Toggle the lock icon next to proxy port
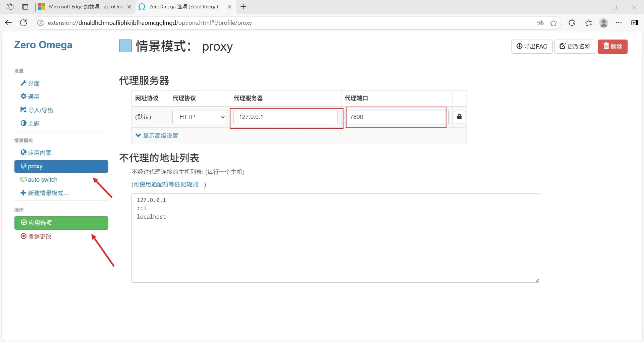The image size is (644, 342). coord(459,117)
